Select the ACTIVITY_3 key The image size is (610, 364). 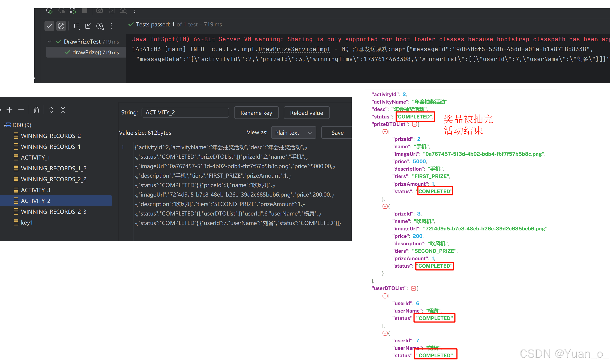pyautogui.click(x=36, y=190)
